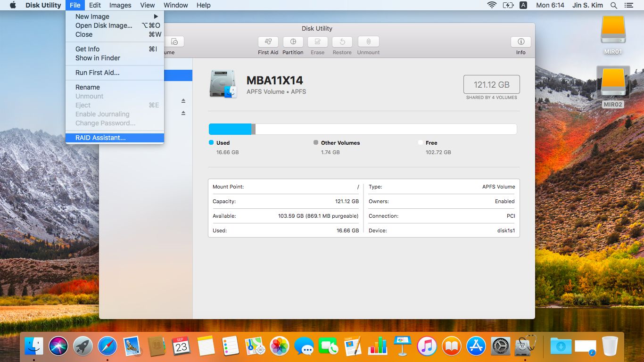Open Maps from the Dock

coord(255,346)
